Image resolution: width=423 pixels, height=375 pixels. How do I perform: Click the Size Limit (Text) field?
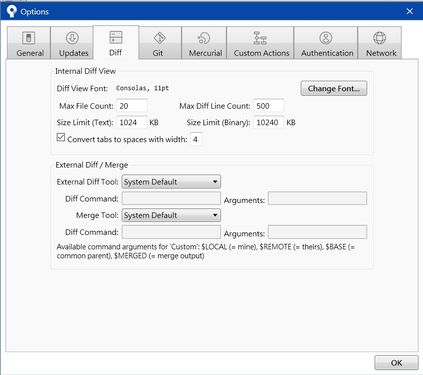click(x=132, y=122)
